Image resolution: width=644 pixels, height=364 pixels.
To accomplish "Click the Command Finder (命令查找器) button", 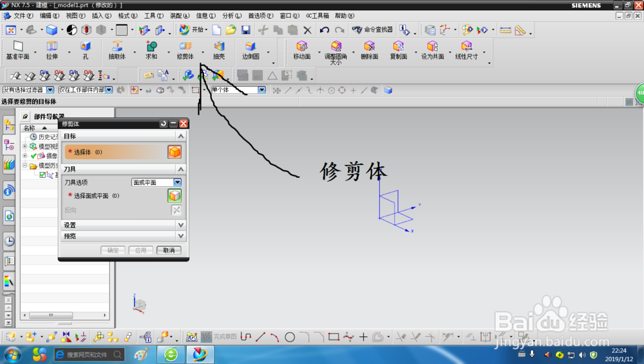I will coord(372,30).
